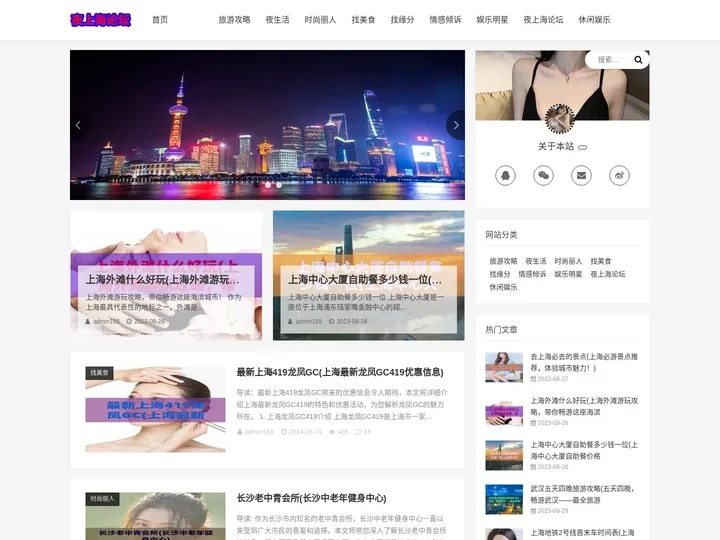Click the 时尚丽人 tag on the thumbnail

102,499
